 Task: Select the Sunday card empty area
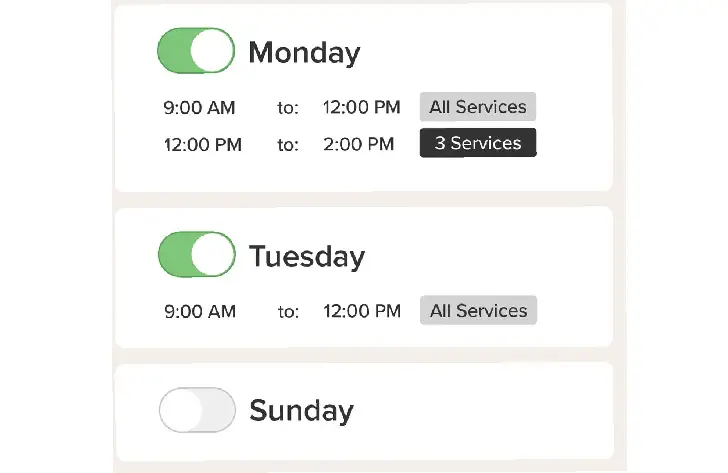click(x=483, y=411)
